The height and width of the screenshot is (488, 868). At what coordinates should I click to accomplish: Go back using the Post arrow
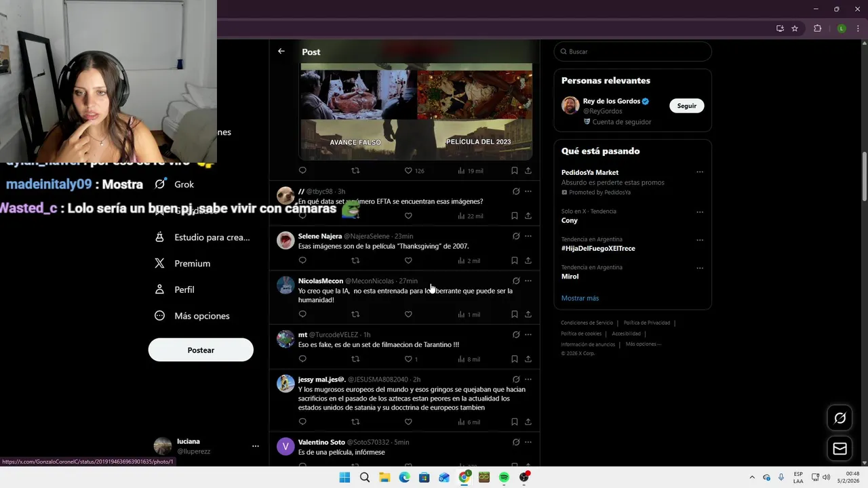point(281,52)
